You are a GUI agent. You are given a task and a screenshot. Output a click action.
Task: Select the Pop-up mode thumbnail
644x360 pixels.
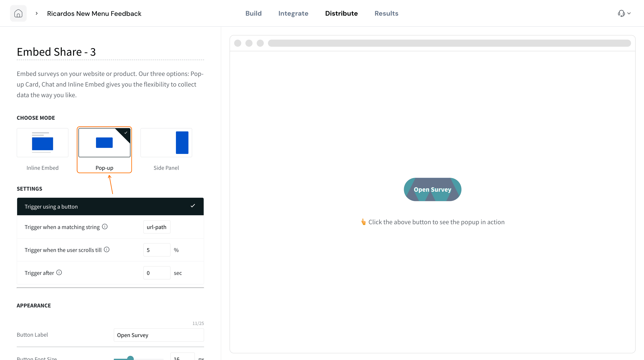click(x=104, y=143)
